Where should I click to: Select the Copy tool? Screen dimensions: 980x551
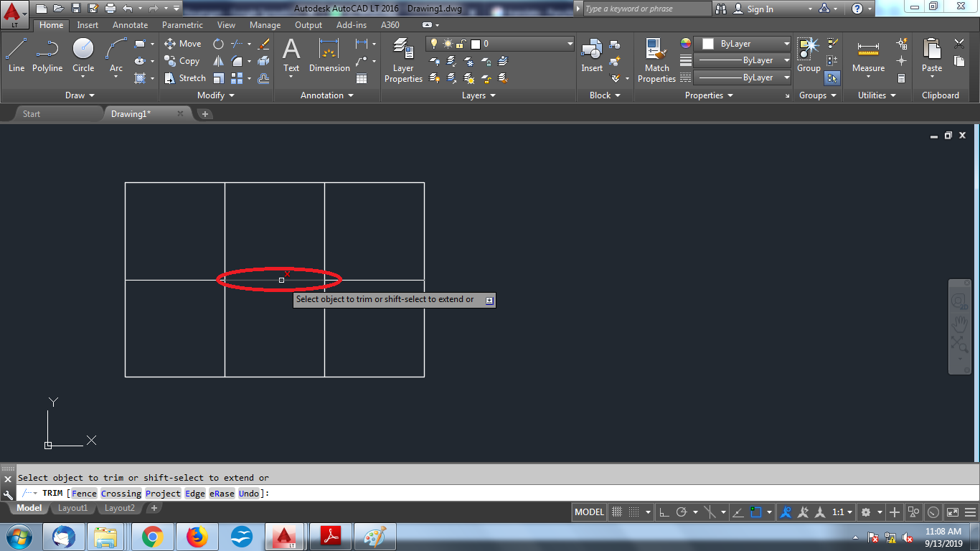pos(183,60)
